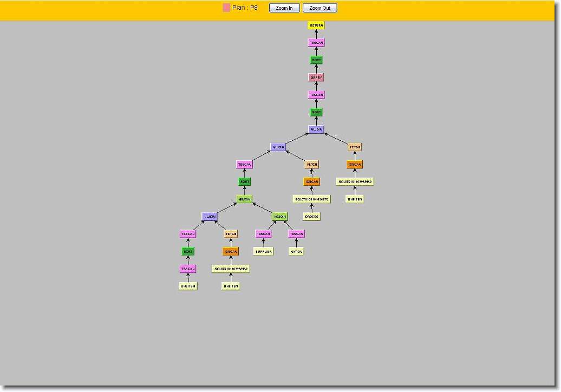Image resolution: width=561 pixels, height=392 pixels.
Task: Select the topmost NLJOIN node below SORT
Action: 316,129
